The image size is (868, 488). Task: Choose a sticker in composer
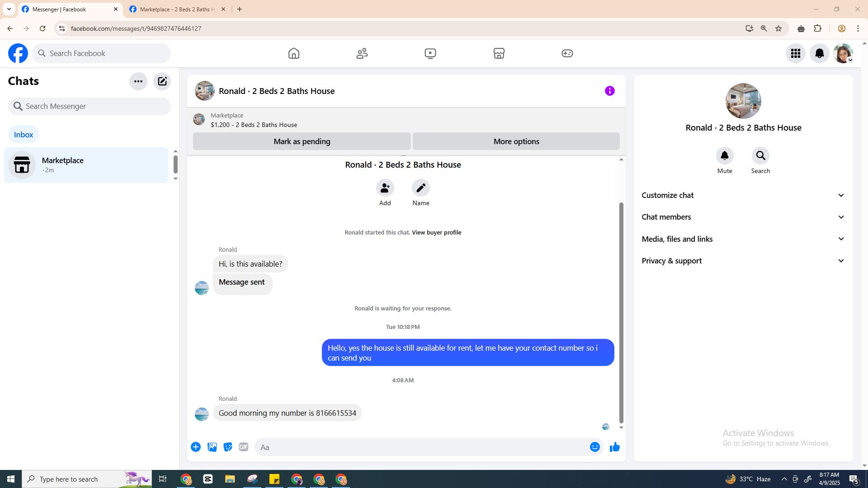(228, 447)
